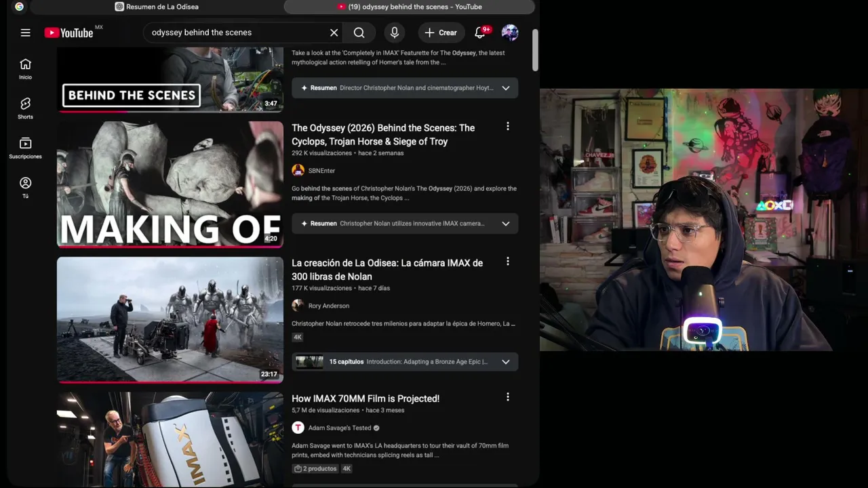Visit the Rory Anderson channel name
Image resolution: width=868 pixels, height=488 pixels.
(329, 306)
